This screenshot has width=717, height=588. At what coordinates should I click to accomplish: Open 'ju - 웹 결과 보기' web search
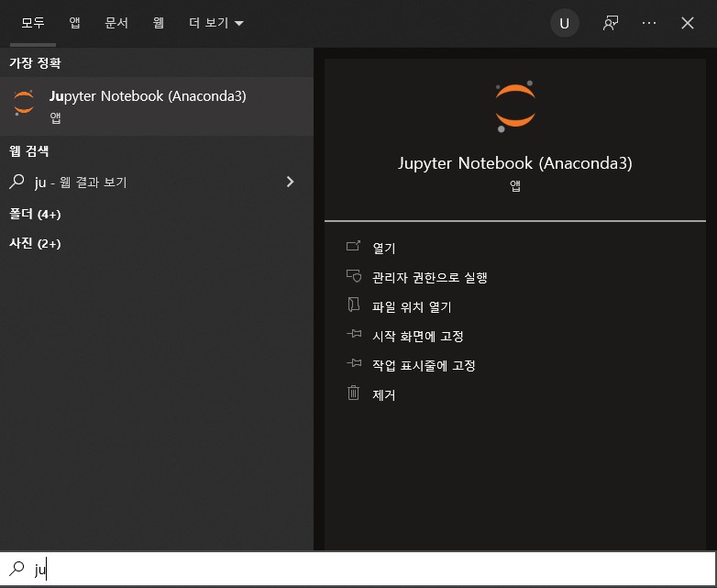pos(157,183)
